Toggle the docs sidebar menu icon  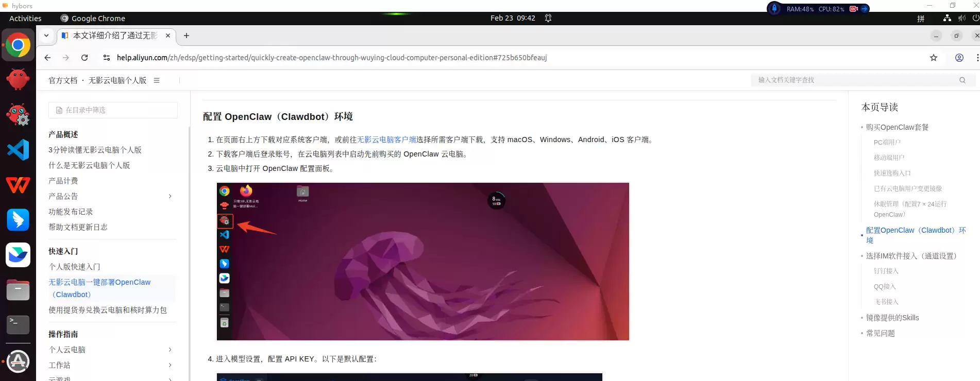pyautogui.click(x=157, y=80)
